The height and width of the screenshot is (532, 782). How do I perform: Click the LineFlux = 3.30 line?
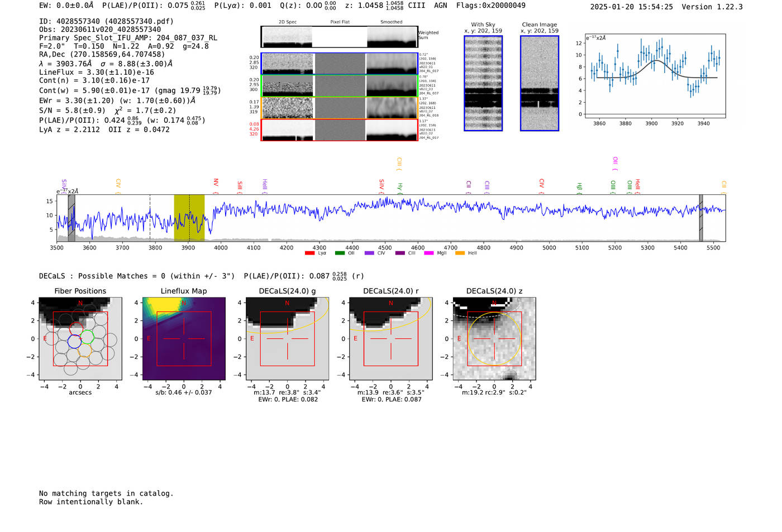[97, 72]
